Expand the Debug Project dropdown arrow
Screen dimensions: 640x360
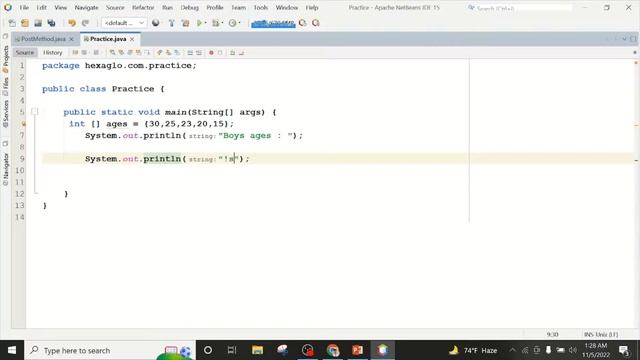[x=222, y=23]
